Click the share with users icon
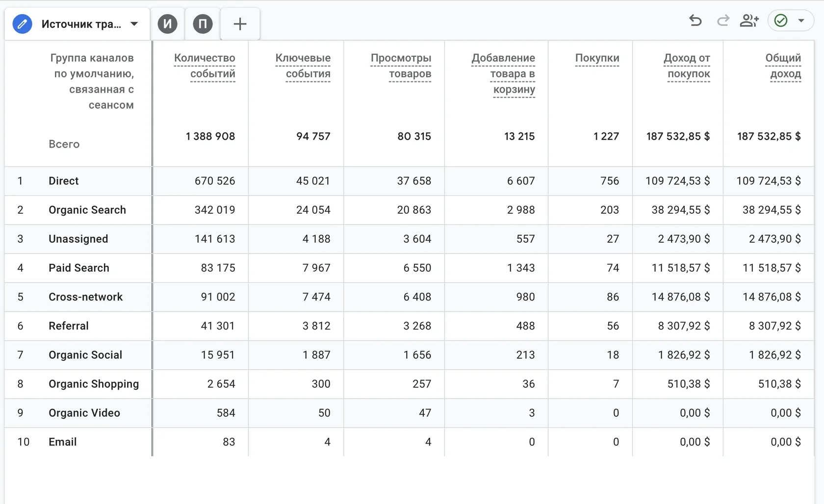 coord(749,21)
